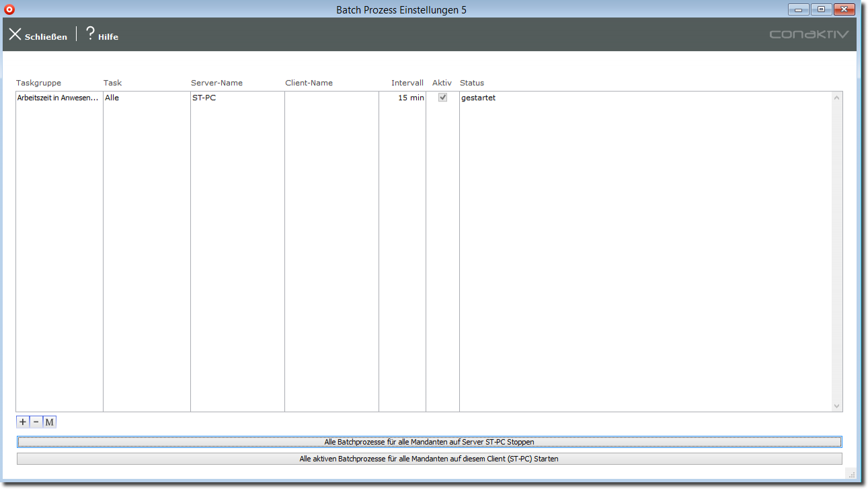Viewport: 868px width, 489px height.
Task: Click the Schließen X icon in toolbar
Action: (15, 34)
